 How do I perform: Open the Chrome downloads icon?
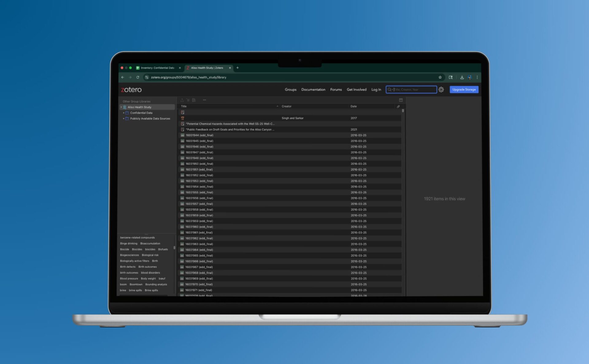pyautogui.click(x=462, y=77)
